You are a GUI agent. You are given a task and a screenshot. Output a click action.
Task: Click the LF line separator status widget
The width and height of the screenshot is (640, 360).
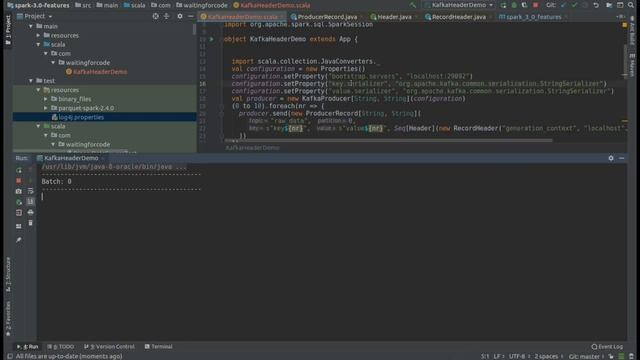point(498,356)
